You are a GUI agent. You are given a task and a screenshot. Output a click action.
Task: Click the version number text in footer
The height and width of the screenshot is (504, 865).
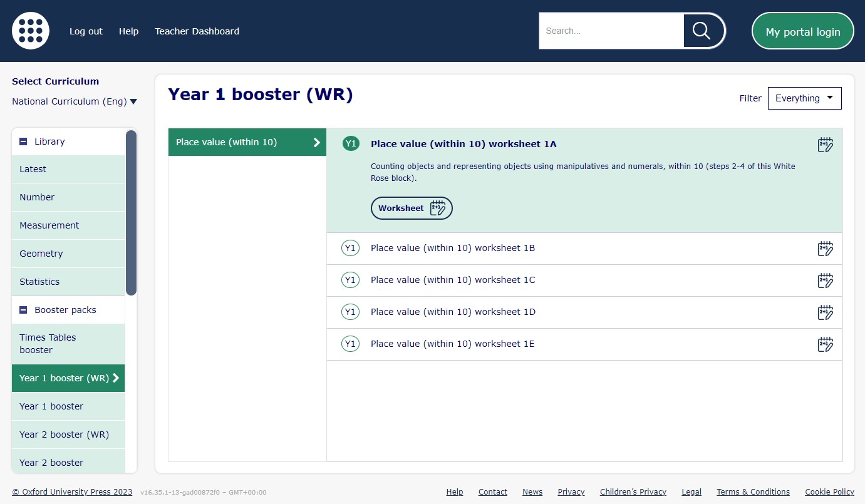(x=203, y=493)
